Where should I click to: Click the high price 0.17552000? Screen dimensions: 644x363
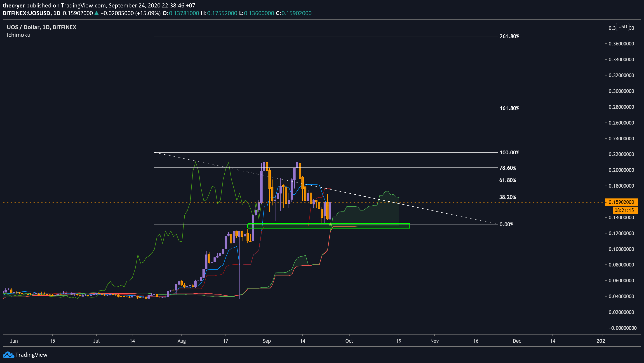(x=222, y=13)
